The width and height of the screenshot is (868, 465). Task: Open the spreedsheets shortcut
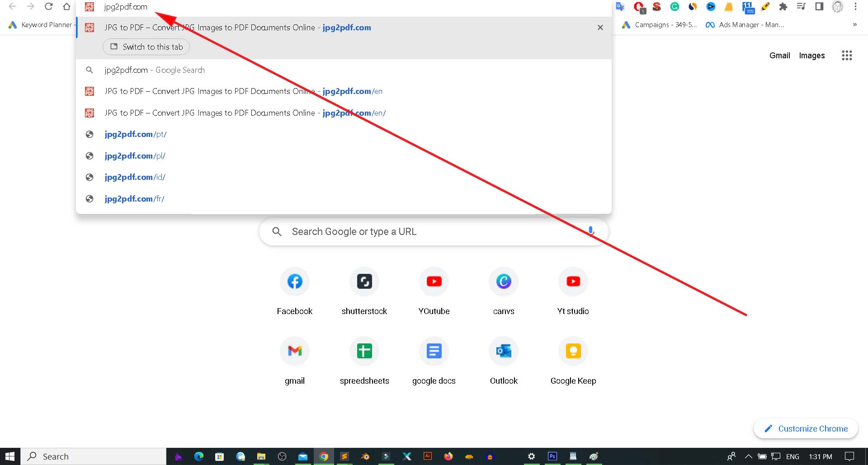(364, 360)
